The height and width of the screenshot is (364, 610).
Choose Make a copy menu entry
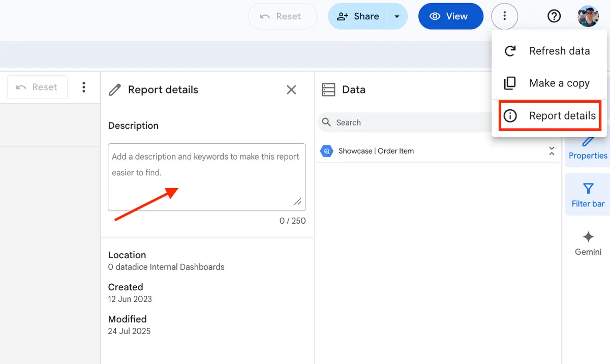549,83
